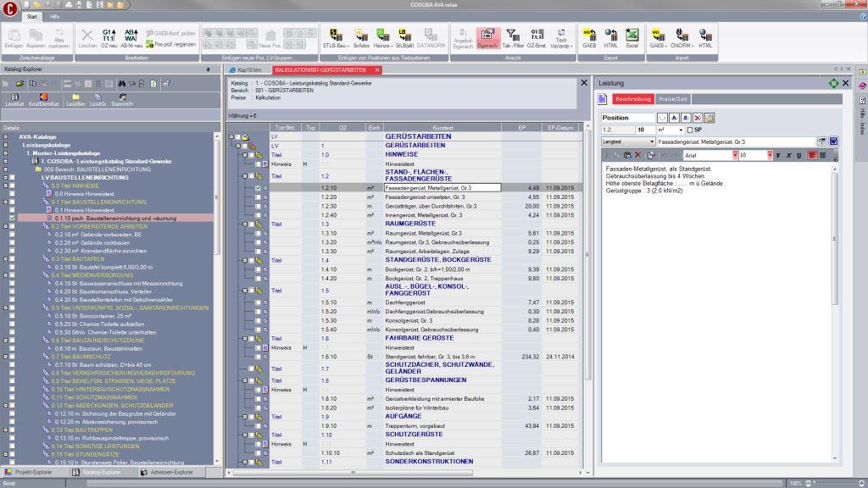Click the OZ neu renumbering icon
This screenshot has width=868, height=488.
[108, 37]
